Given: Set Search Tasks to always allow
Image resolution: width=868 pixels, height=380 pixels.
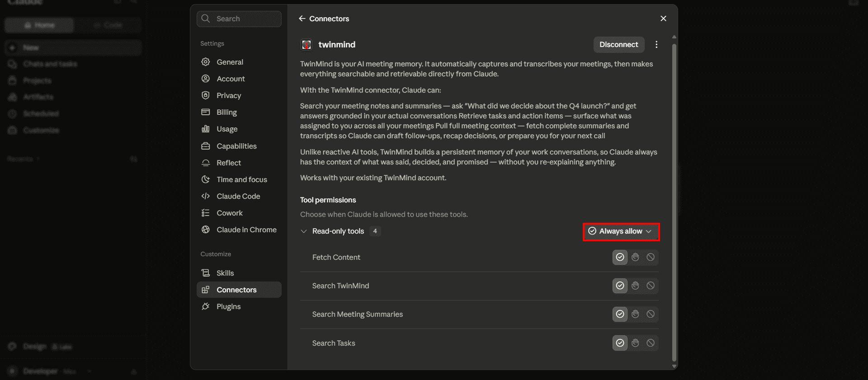Looking at the screenshot, I should [620, 343].
